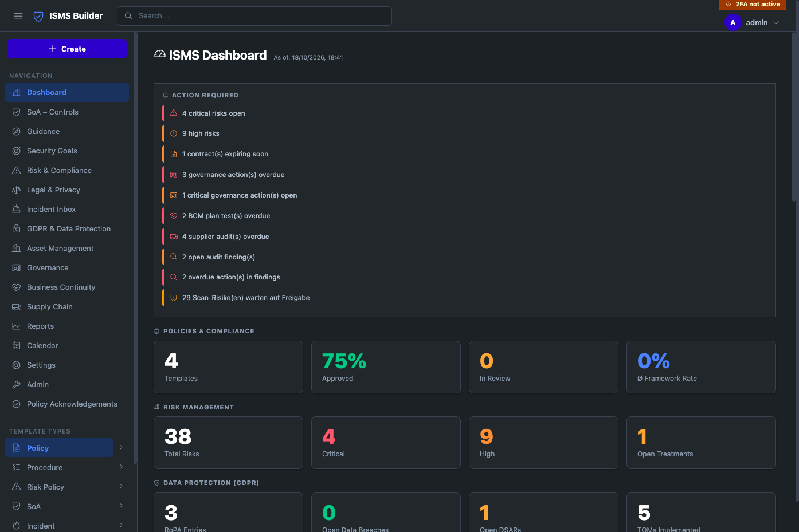Viewport: 799px width, 532px height.
Task: Click the Dashboard bar chart icon
Action: pos(17,93)
